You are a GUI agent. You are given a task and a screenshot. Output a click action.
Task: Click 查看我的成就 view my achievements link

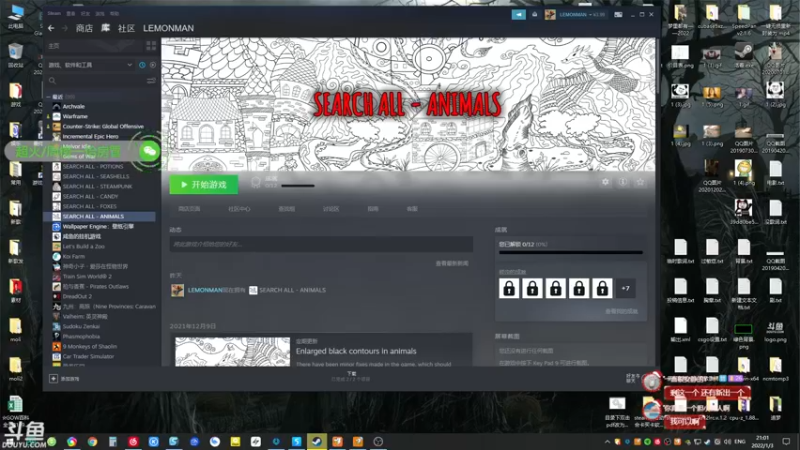click(x=621, y=311)
